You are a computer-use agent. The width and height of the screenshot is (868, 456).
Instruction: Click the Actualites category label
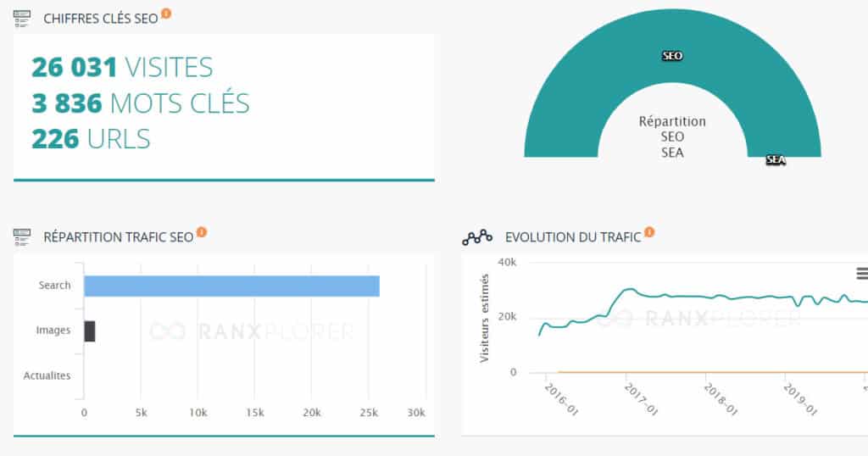coord(47,375)
